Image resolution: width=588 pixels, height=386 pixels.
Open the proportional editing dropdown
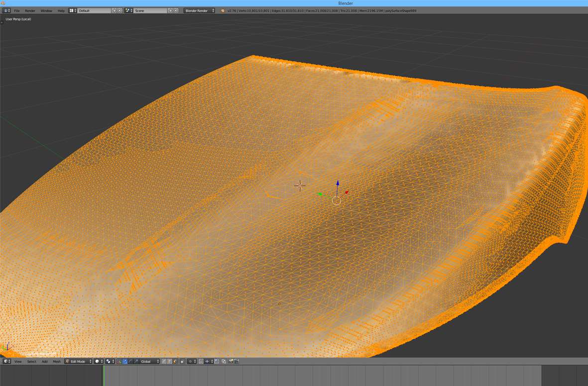192,361
